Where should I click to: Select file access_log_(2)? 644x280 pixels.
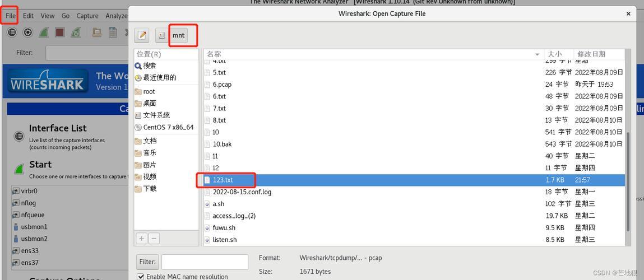[414, 216]
